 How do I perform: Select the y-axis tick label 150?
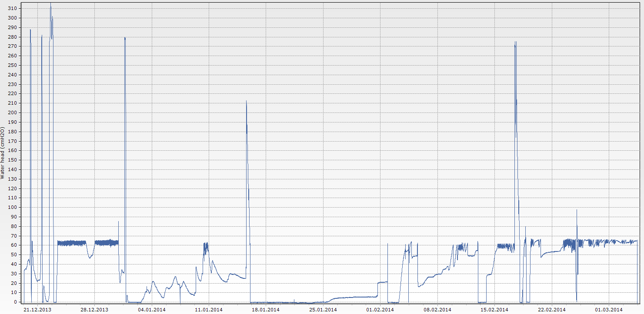(x=13, y=160)
